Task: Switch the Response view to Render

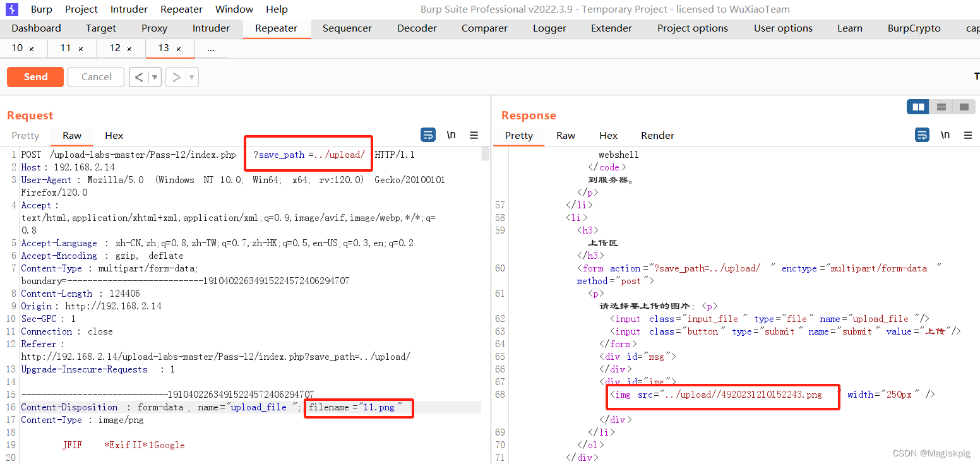Action: (x=657, y=134)
